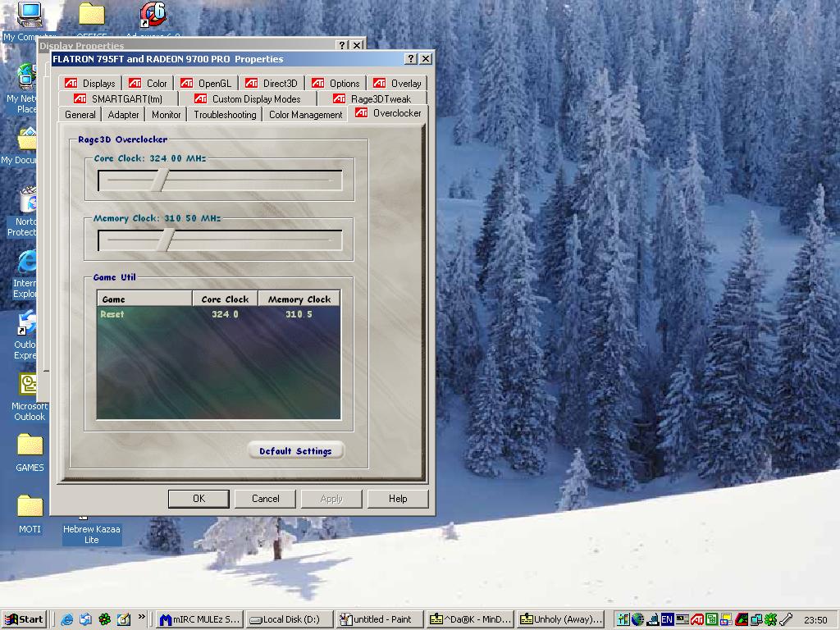Switch to the OpenGL tab
This screenshot has height=630, width=840.
pyautogui.click(x=206, y=83)
